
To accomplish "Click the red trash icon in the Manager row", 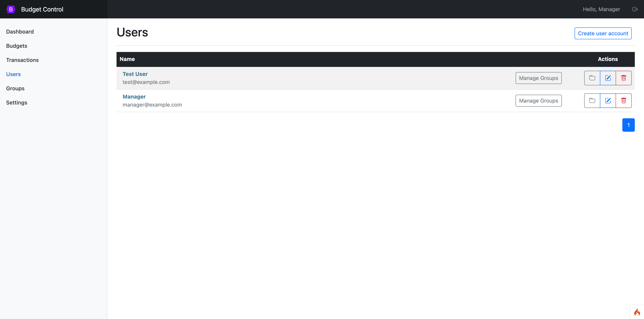I will pos(623,100).
